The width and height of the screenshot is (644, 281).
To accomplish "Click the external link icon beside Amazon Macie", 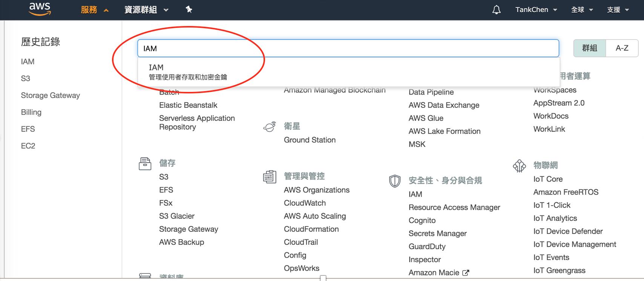I will coord(466,273).
